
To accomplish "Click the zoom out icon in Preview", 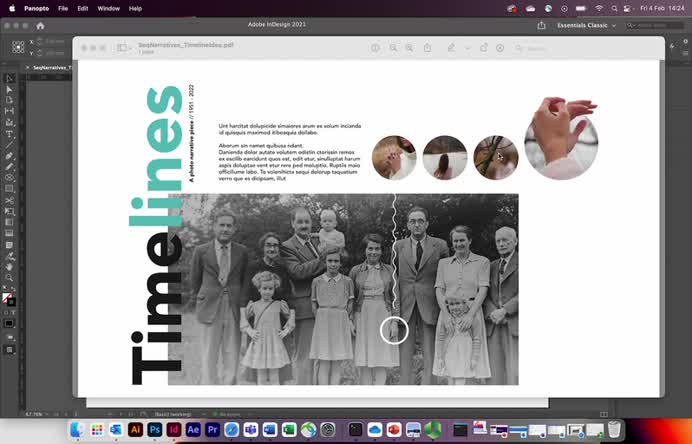I will [x=393, y=47].
